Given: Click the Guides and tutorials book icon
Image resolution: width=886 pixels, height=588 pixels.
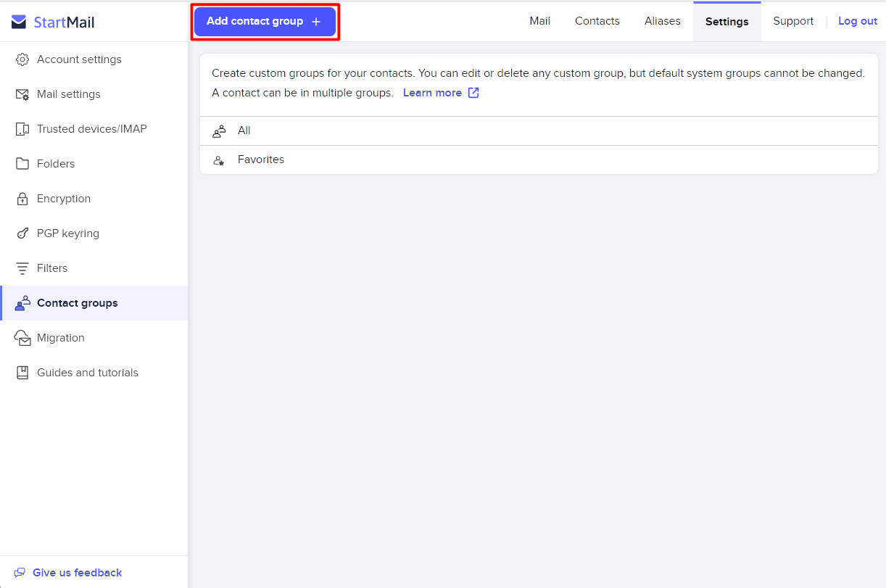Looking at the screenshot, I should pos(22,373).
